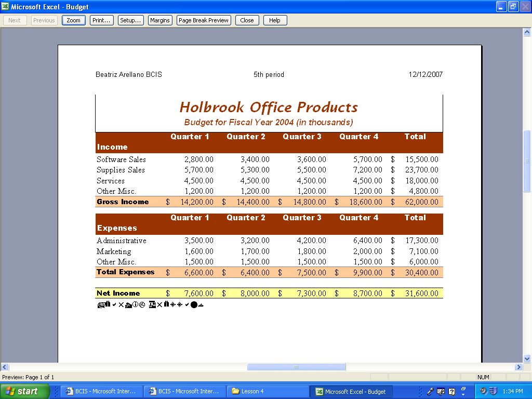Click the 'Supplies Sales' row label

tap(121, 170)
